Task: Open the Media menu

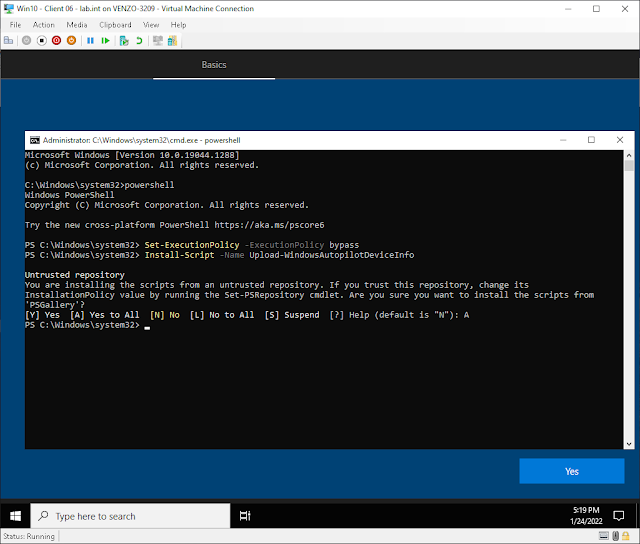Action: [x=77, y=25]
